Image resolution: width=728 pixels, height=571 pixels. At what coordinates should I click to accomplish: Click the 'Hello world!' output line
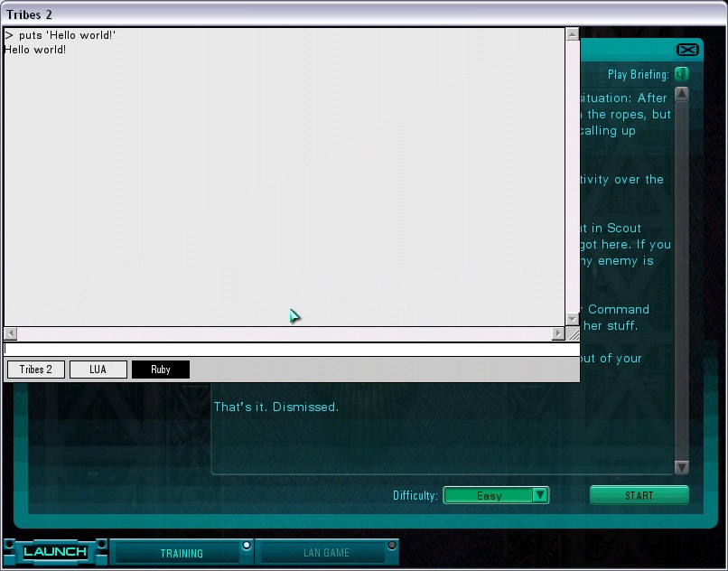[x=35, y=50]
